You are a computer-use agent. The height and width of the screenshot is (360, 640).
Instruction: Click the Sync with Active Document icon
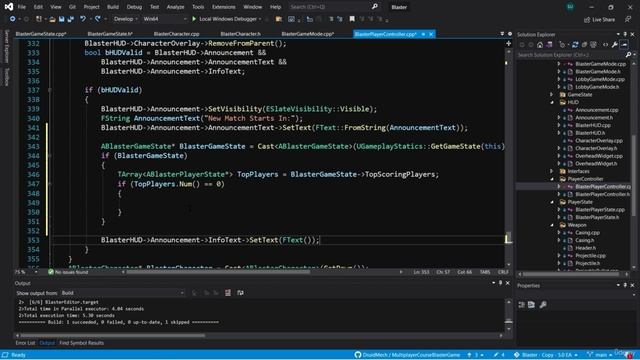point(575,45)
